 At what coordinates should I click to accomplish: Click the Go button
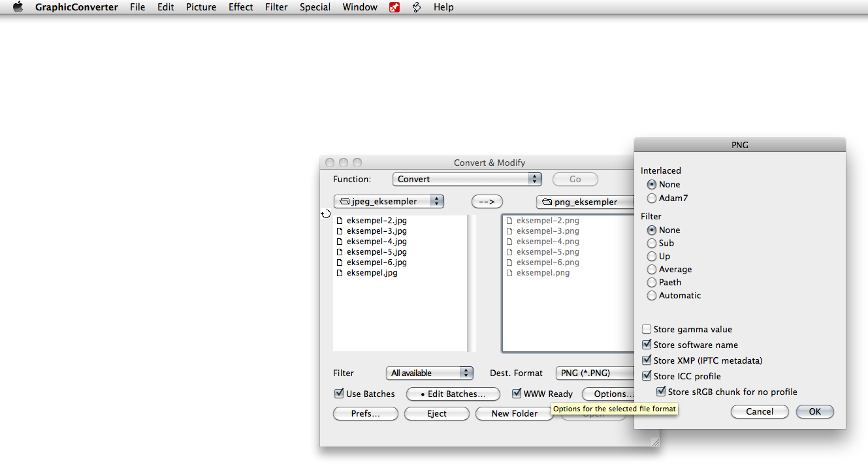[x=575, y=179]
